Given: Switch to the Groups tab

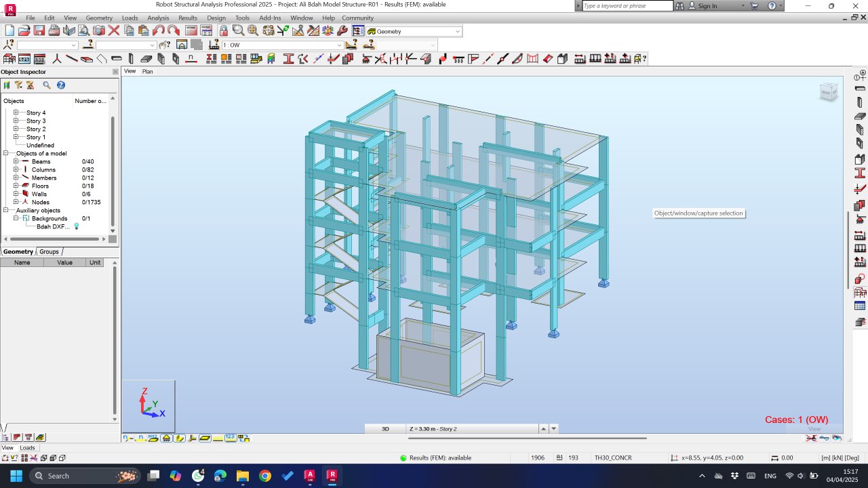Looking at the screenshot, I should (x=49, y=251).
